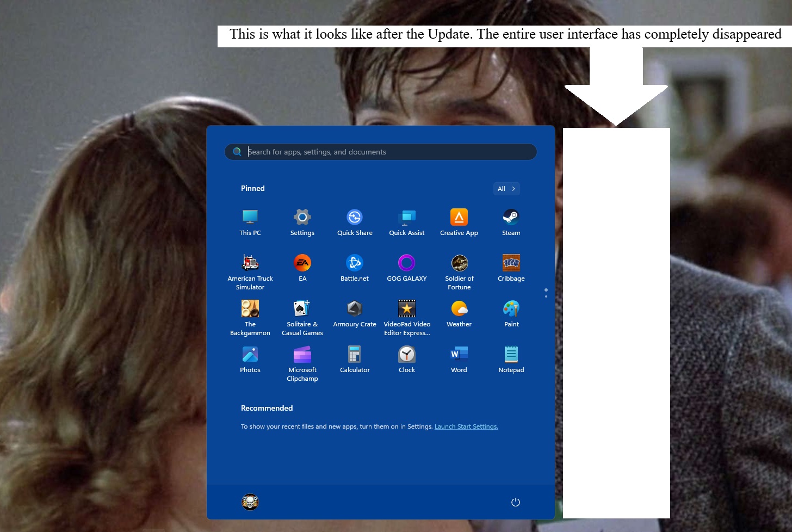Launch Quick Share
The height and width of the screenshot is (532, 792).
pos(355,222)
